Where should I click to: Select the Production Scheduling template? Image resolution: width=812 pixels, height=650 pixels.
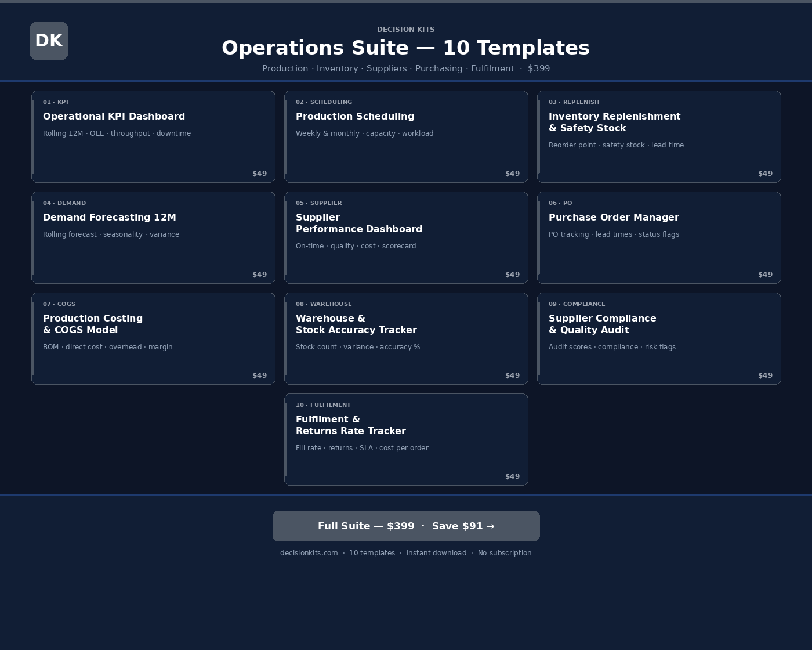tap(406, 136)
